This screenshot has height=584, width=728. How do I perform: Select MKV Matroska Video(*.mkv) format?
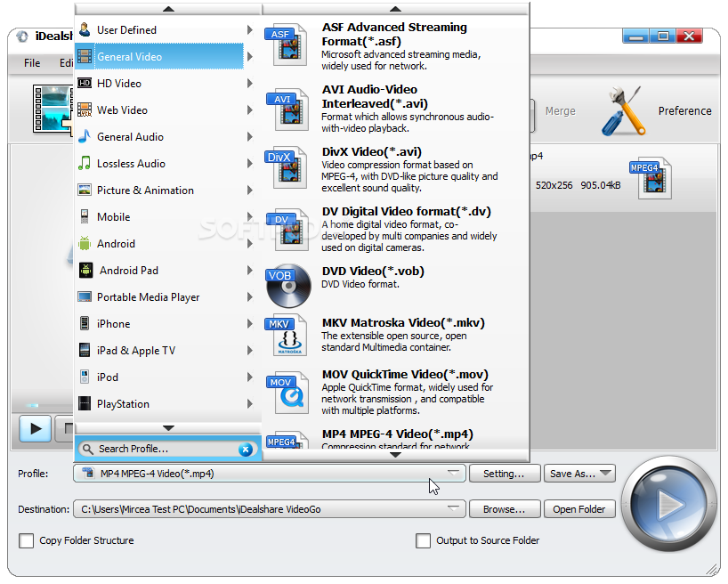click(x=395, y=335)
